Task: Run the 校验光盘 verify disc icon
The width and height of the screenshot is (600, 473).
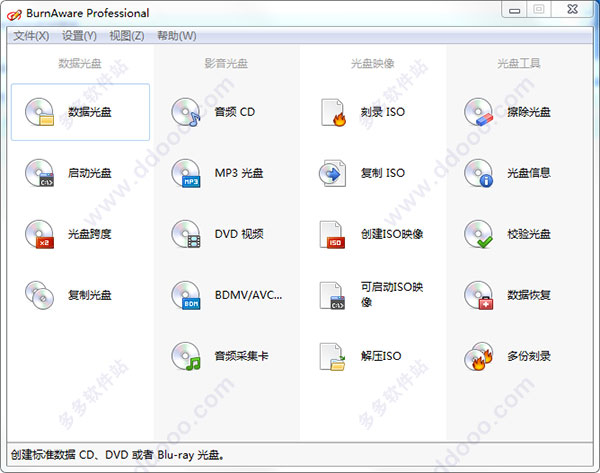Action: [x=479, y=234]
